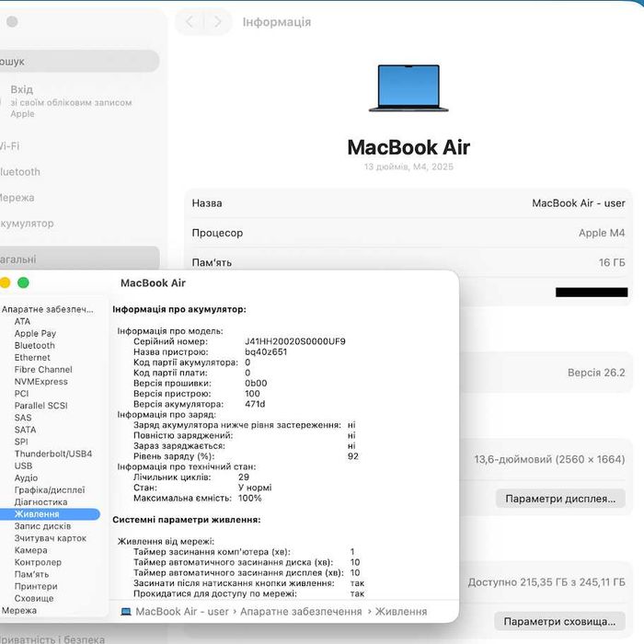Click processor value "Apple M4"
Viewport: 644px width, 644px height.
click(602, 233)
